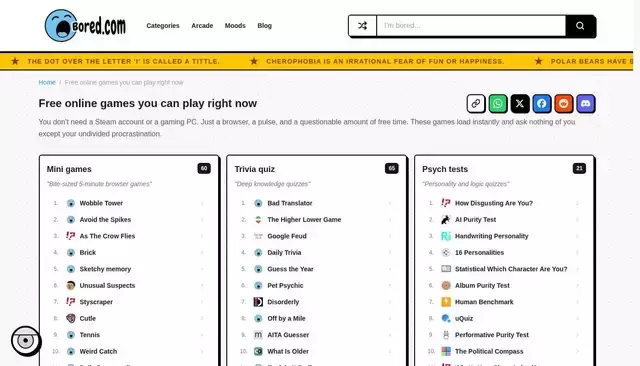Click the Cutie game icon
This screenshot has width=640, height=366.
tap(71, 318)
